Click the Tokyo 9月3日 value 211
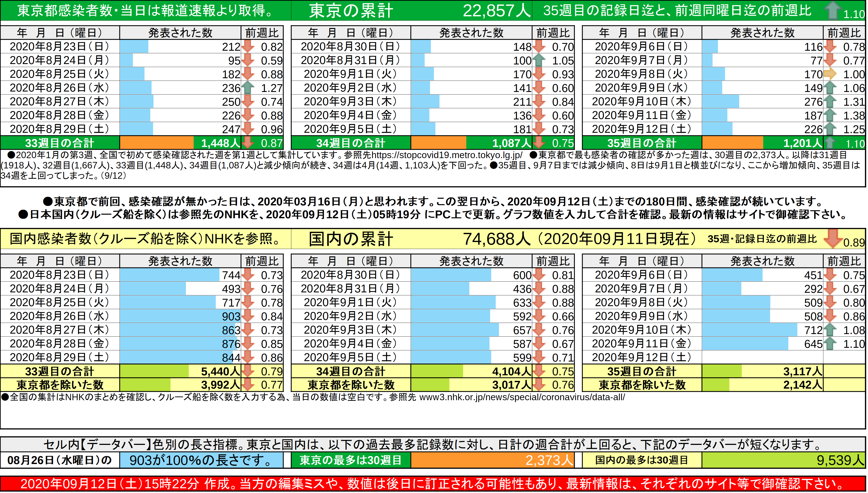 point(522,102)
